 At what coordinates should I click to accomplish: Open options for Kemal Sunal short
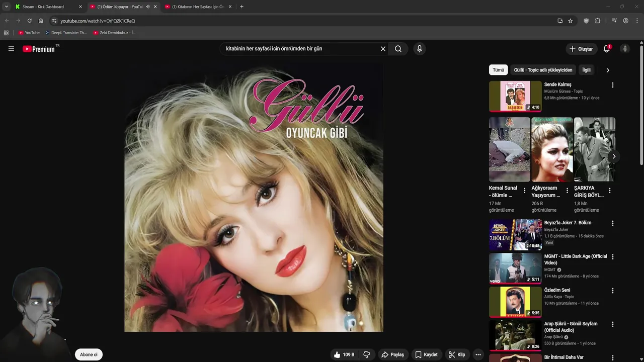pos(525,191)
